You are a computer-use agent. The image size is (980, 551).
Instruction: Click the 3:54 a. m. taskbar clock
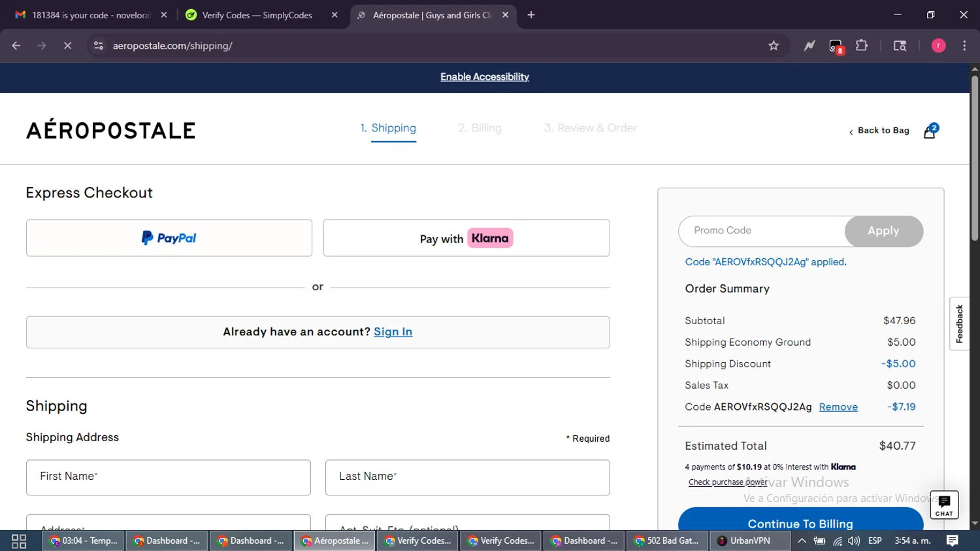[913, 541]
